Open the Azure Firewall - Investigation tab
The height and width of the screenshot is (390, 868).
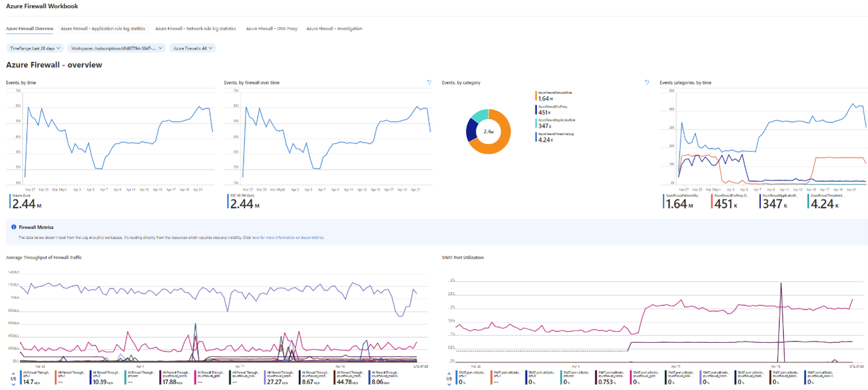334,28
